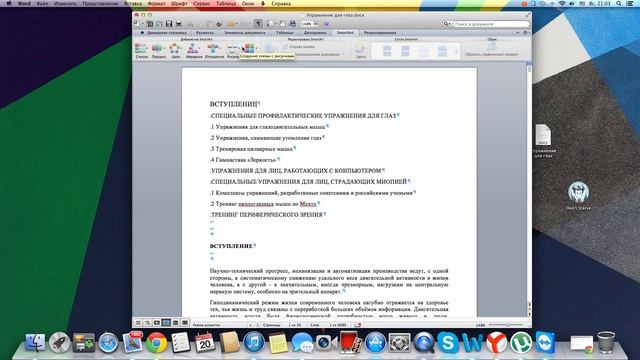Open Yandex browser from the Dock

click(x=496, y=342)
